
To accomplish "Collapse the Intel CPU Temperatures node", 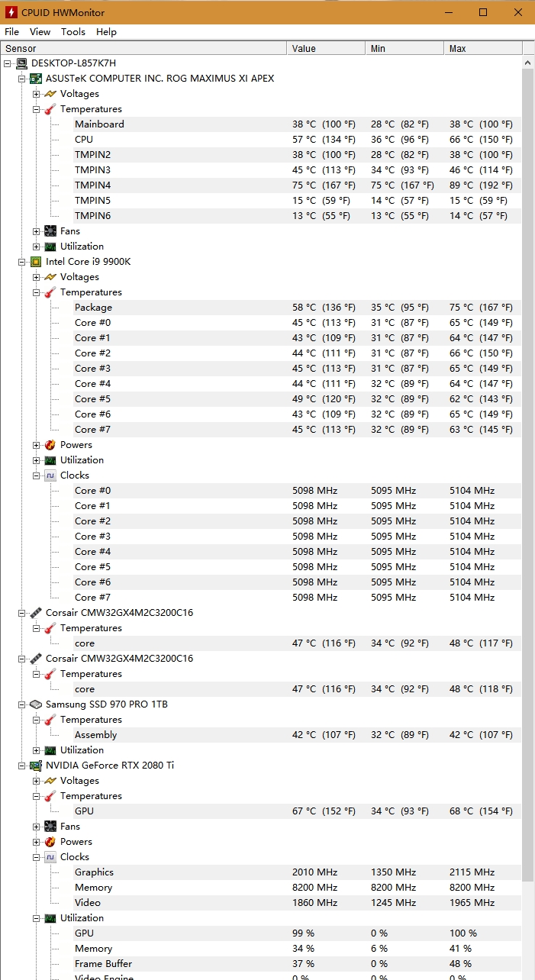I will coord(36,292).
